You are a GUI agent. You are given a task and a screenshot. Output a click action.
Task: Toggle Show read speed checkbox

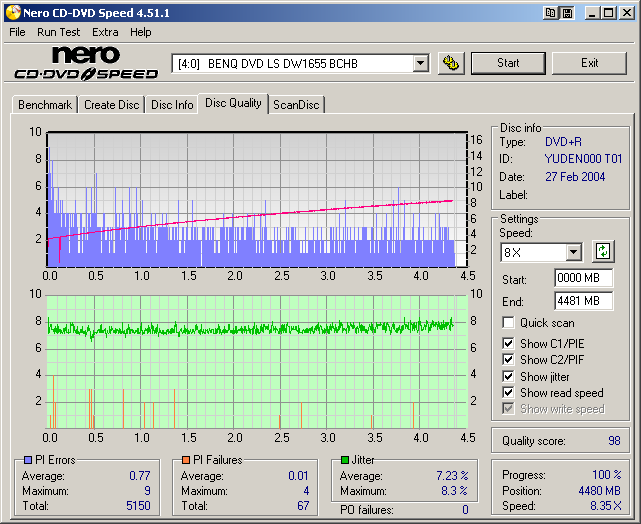coord(508,392)
